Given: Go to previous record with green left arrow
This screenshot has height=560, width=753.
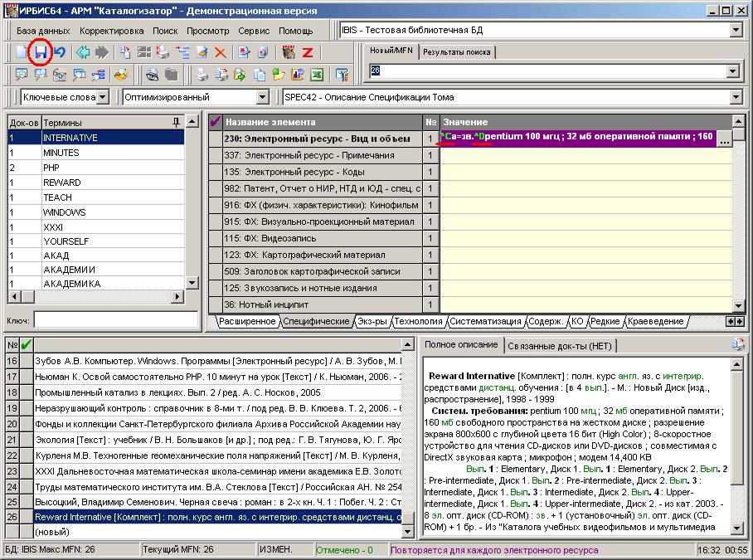Looking at the screenshot, I should coord(83,52).
